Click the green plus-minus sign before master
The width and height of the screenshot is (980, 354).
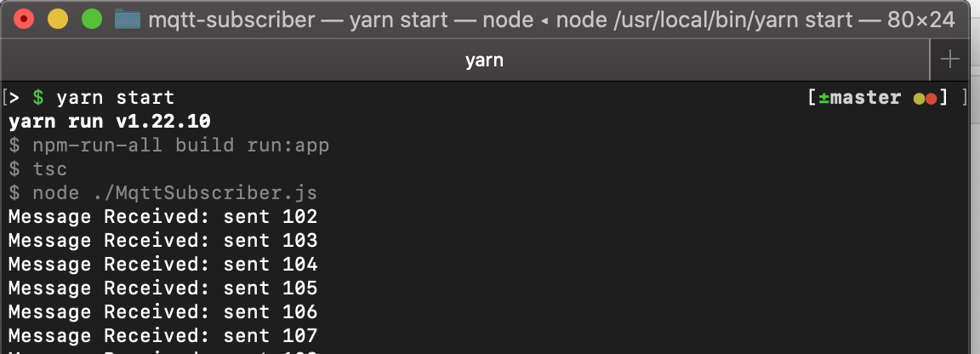(x=823, y=98)
